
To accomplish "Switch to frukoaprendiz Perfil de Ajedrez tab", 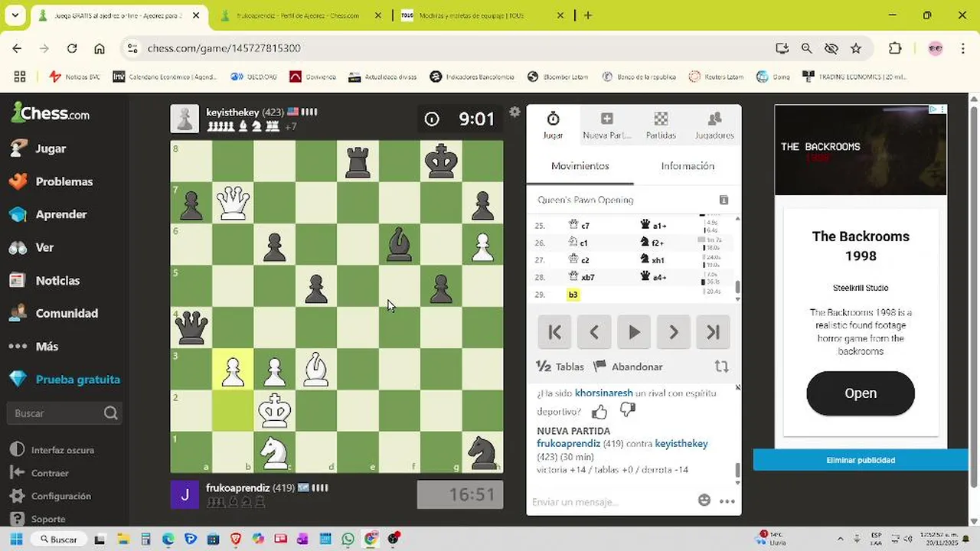I will [x=299, y=15].
